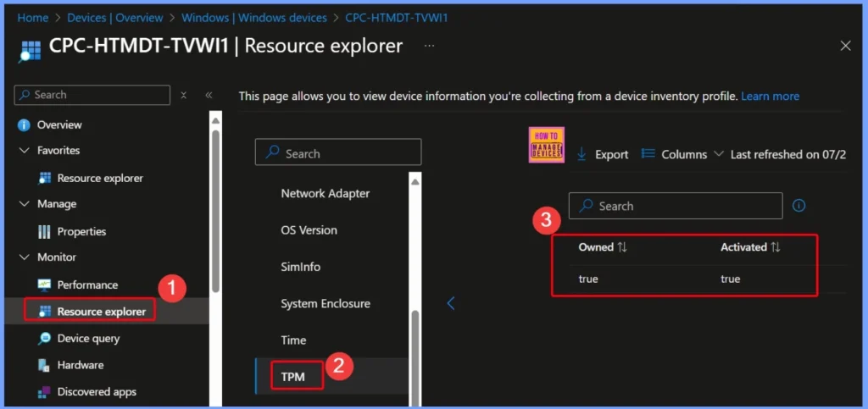Click CPC-HTMDT-TVWI1 breadcrumb link

coord(397,18)
